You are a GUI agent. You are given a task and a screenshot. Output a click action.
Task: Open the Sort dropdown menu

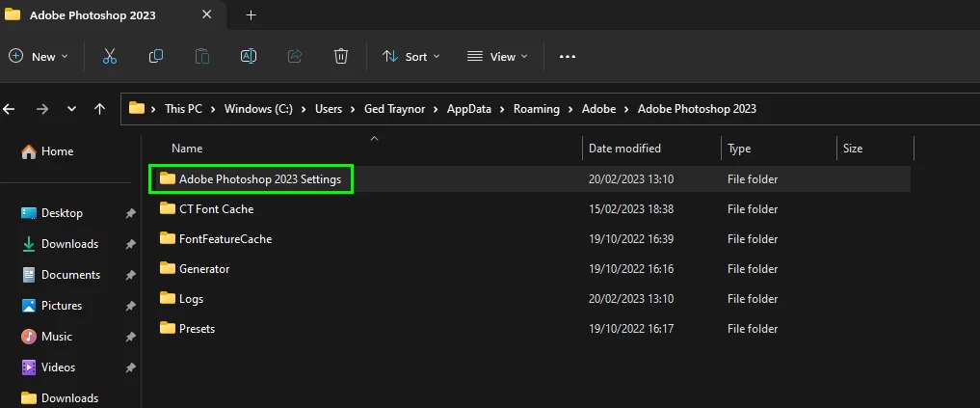point(411,56)
